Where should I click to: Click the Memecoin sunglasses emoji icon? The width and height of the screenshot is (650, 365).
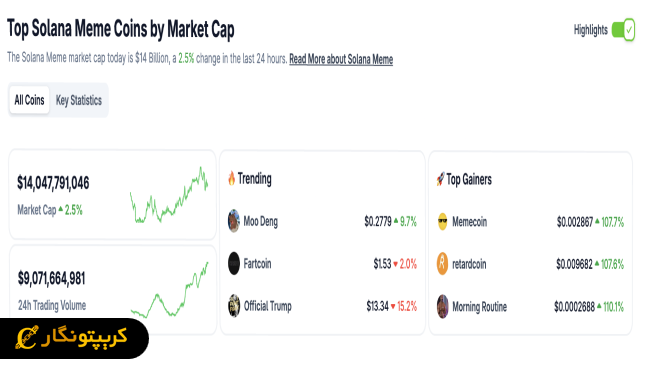coord(443,221)
